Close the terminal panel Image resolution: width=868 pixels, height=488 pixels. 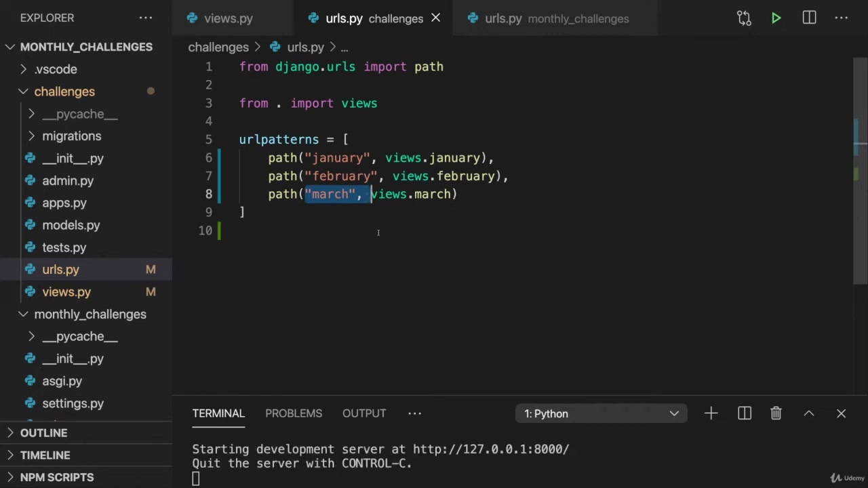(x=842, y=413)
